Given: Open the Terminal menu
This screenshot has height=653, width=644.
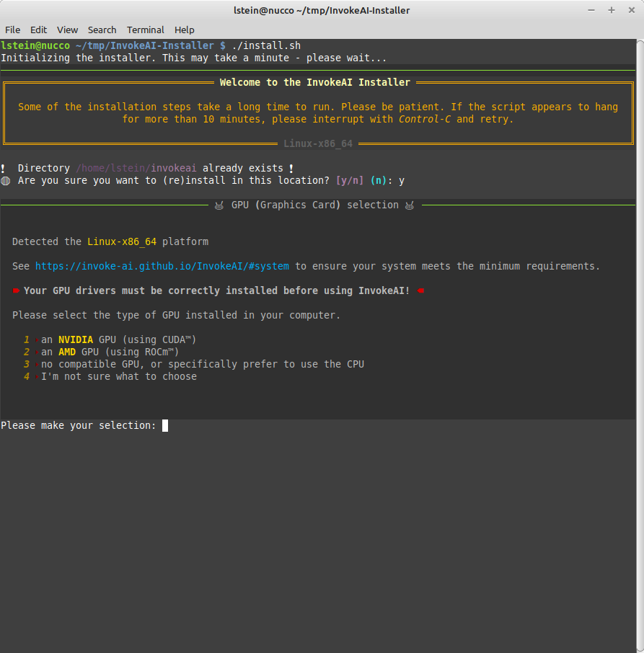Looking at the screenshot, I should (145, 30).
